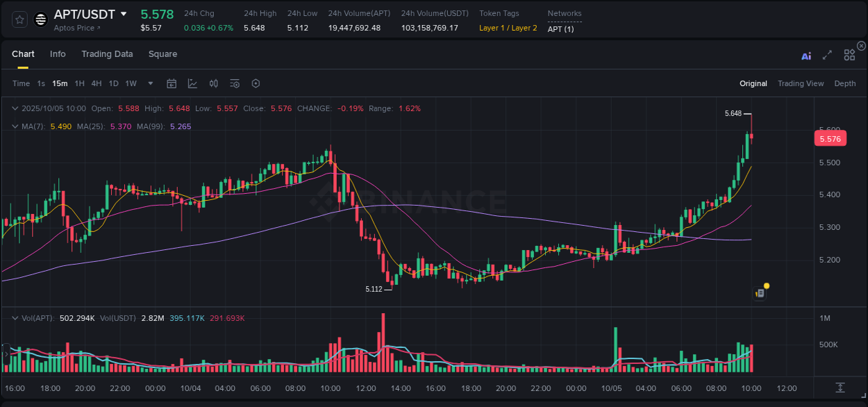Open the extra timeframes dropdown arrow
Screen dimensions: 868x407
tap(149, 83)
